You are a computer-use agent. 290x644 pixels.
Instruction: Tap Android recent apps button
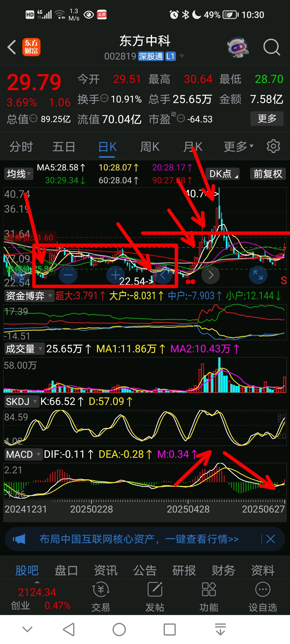click(170, 630)
